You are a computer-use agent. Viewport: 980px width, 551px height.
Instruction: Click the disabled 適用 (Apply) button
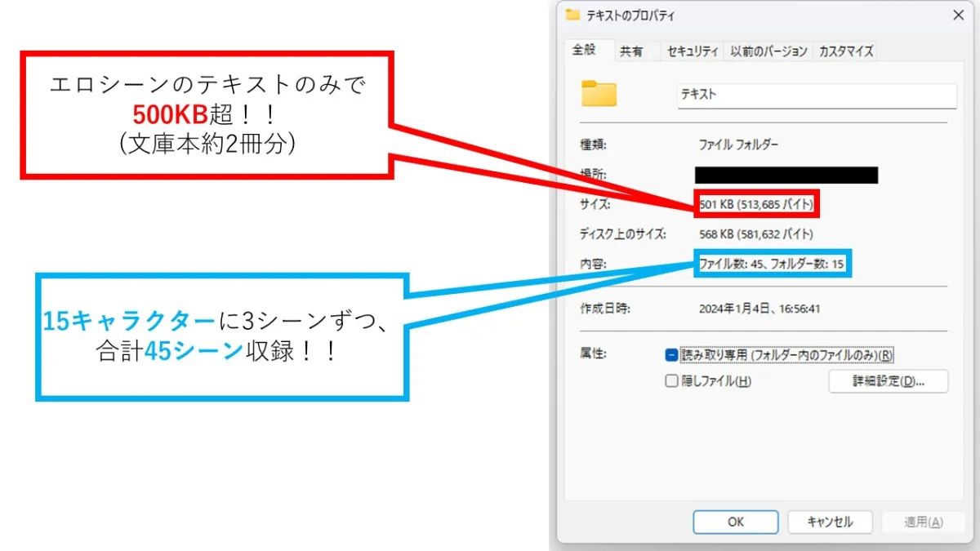923,522
